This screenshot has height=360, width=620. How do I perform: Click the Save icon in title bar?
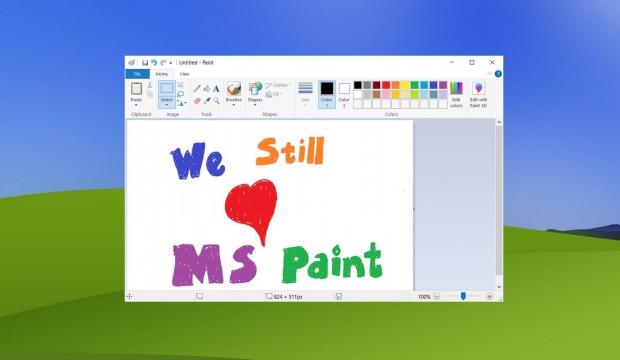(x=145, y=63)
